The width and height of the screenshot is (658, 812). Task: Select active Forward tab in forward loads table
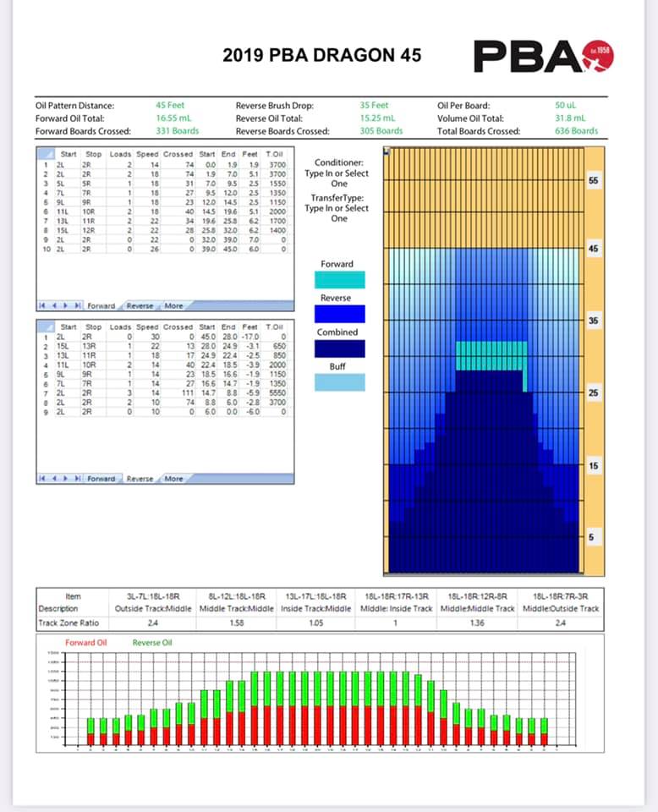point(101,306)
